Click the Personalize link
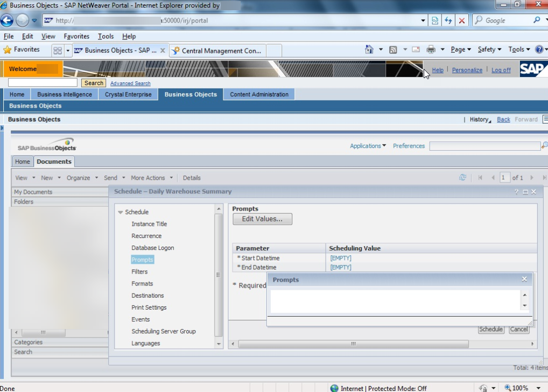Screen dimensions: 548x392 467,70
